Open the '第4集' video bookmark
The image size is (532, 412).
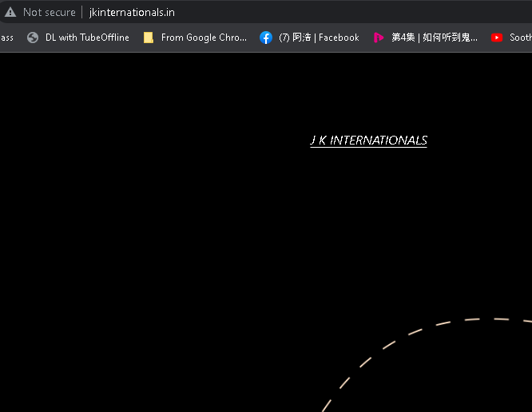point(435,38)
